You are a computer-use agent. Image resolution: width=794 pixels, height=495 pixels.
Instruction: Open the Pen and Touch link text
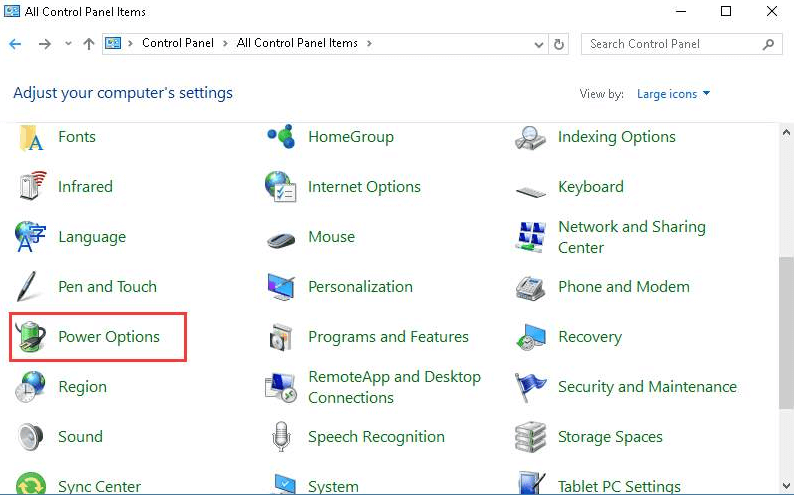(107, 286)
